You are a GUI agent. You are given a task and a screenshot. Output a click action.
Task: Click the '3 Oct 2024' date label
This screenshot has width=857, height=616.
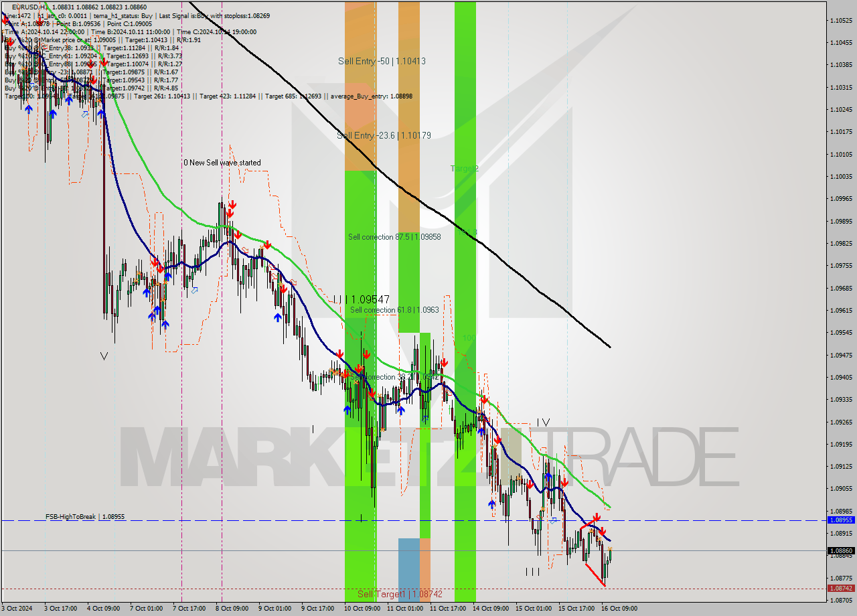(17, 609)
